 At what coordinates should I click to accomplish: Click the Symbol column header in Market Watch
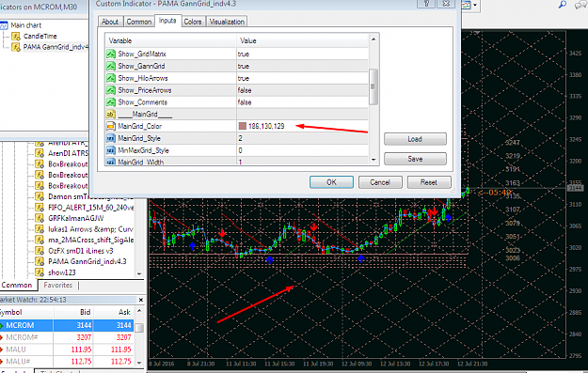coord(26,312)
